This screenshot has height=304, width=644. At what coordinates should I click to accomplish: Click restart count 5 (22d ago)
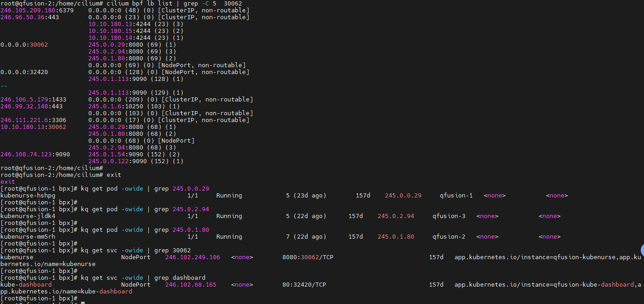[x=306, y=216]
